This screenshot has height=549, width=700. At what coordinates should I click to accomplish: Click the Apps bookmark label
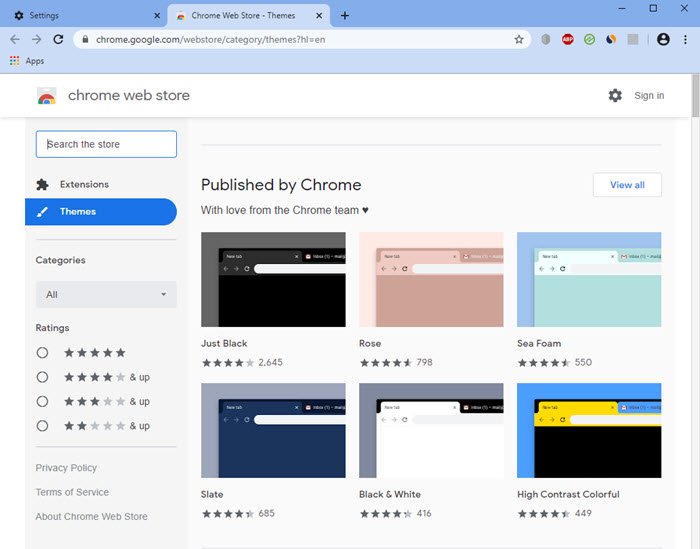tap(35, 61)
